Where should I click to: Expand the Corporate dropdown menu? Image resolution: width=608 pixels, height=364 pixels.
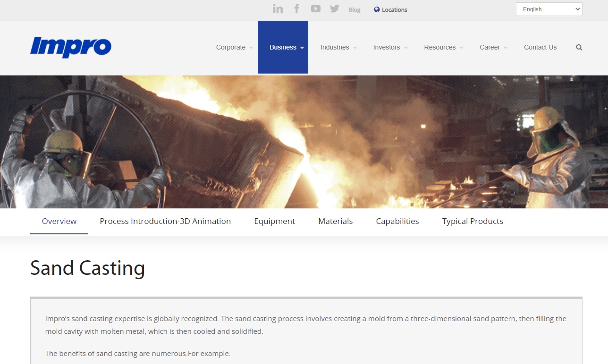[233, 47]
